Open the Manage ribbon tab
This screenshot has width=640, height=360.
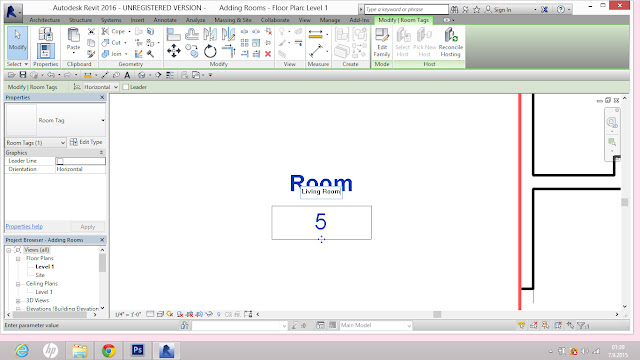tap(330, 20)
